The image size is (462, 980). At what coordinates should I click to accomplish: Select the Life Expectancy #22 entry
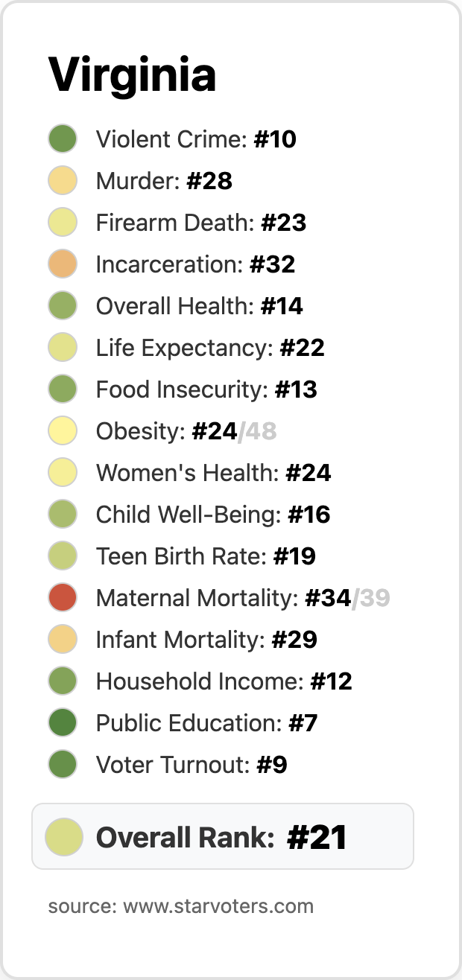point(210,348)
